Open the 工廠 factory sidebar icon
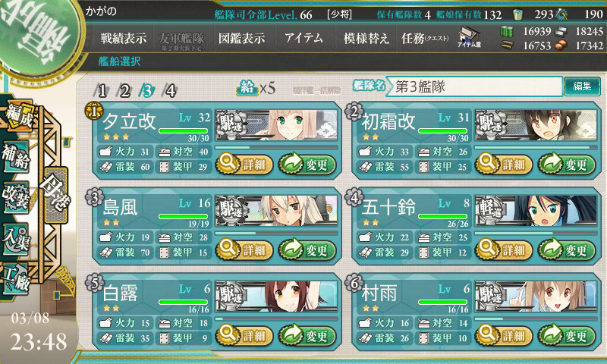The image size is (607, 364). click(16, 279)
